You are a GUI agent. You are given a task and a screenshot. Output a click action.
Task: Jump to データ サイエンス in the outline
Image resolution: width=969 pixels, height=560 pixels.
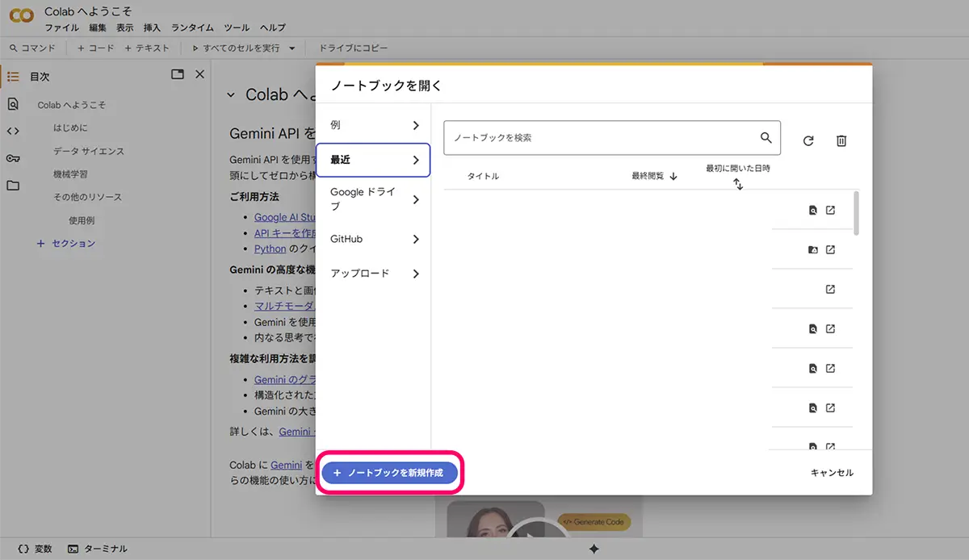pos(89,151)
